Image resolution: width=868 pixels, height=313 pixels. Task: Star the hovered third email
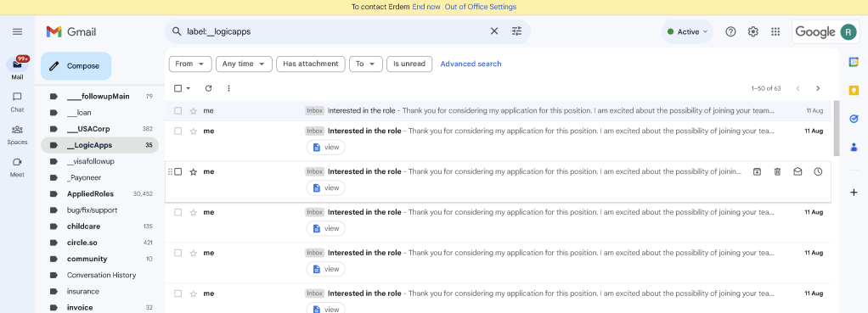(x=193, y=171)
